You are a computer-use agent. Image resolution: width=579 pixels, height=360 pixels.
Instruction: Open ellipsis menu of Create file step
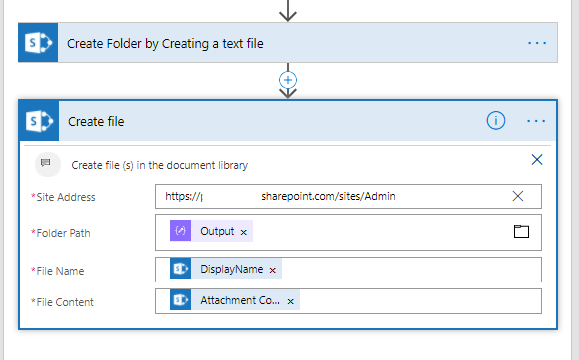tap(536, 121)
